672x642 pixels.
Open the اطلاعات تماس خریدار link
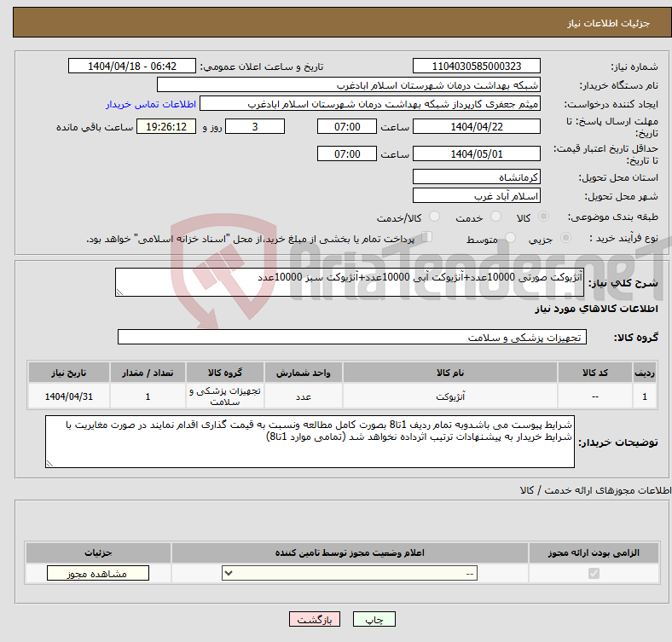[151, 104]
